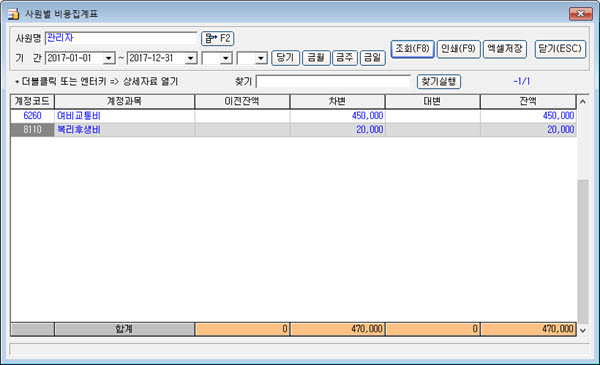Select the 복리후생비 account row
This screenshot has height=365, width=600.
pyautogui.click(x=293, y=130)
